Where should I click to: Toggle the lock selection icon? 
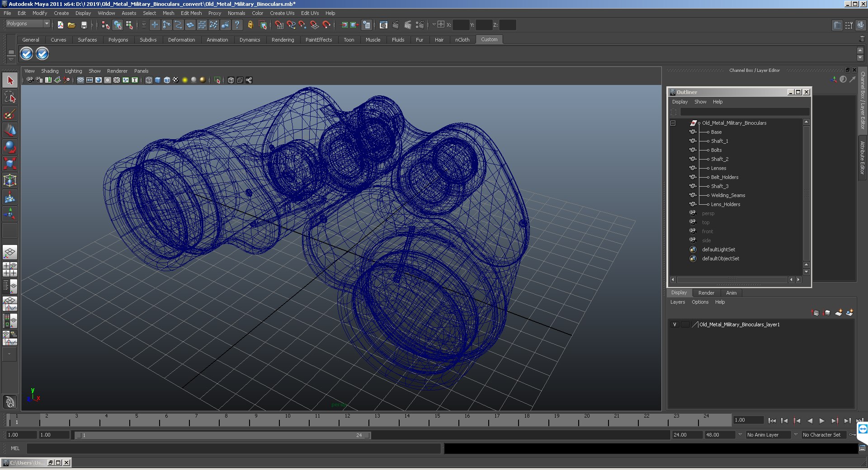(250, 25)
